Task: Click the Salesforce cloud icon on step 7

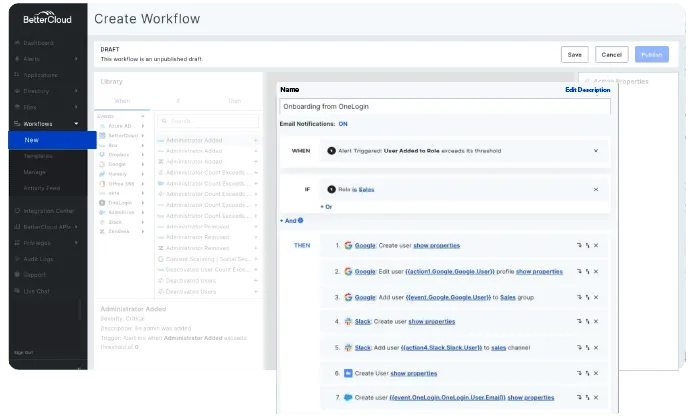Action: (348, 397)
